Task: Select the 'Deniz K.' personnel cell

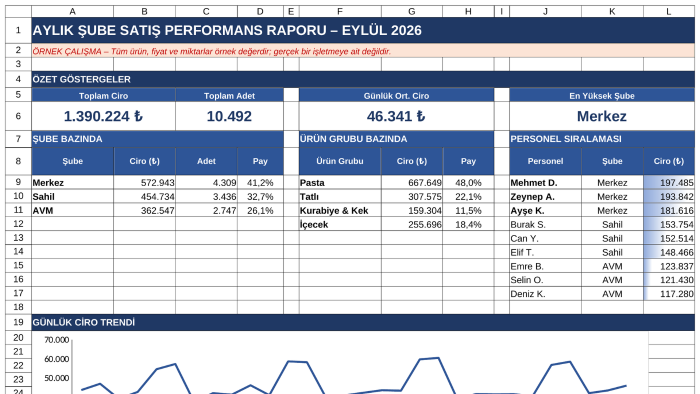Action: 545,293
